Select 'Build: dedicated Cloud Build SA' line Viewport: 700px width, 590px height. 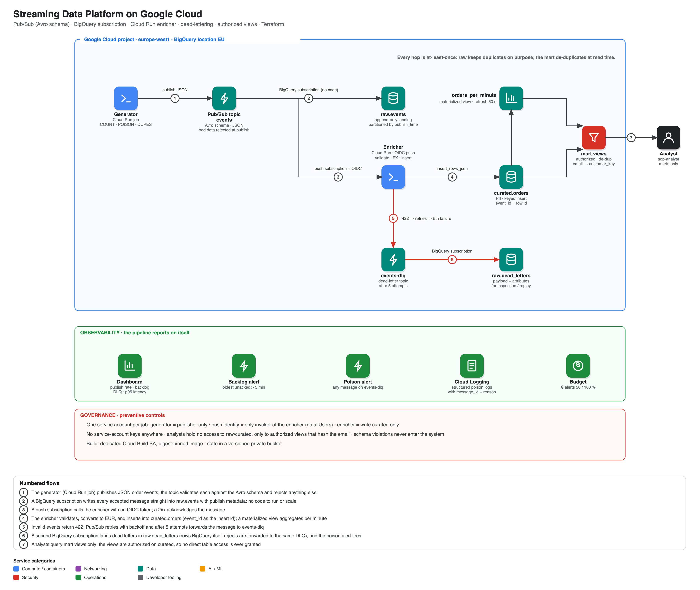pos(184,443)
